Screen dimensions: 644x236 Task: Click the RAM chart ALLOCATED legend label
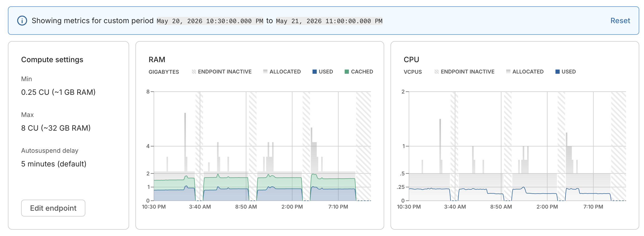pos(285,72)
